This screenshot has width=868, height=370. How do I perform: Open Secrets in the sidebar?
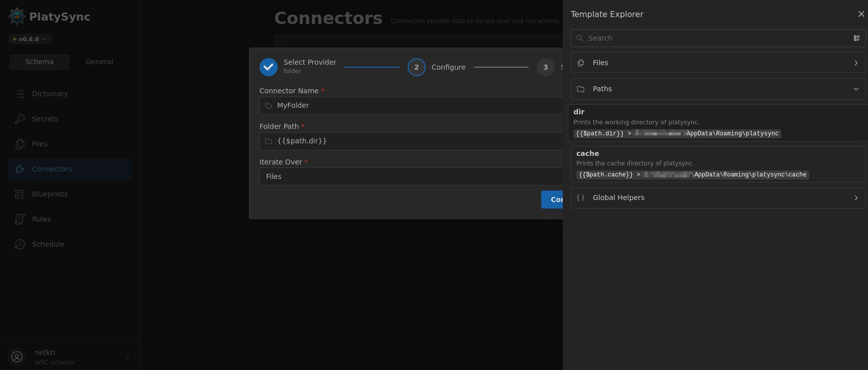pos(69,119)
